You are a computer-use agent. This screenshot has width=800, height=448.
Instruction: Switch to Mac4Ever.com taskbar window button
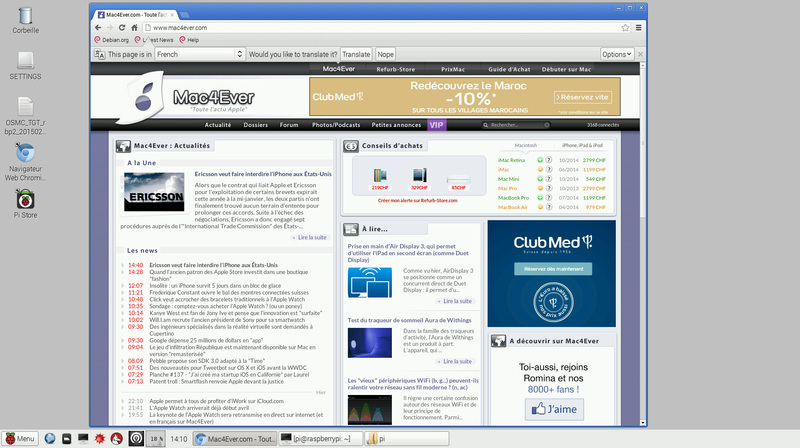point(235,438)
